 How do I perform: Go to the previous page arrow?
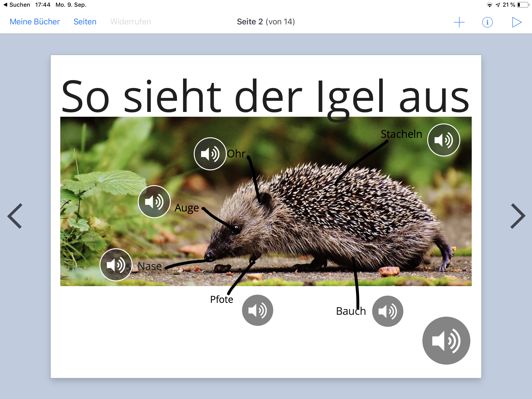coord(15,216)
